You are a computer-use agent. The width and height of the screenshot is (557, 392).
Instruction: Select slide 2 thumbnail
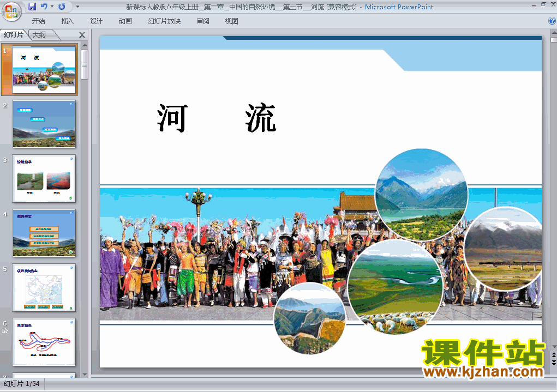click(x=44, y=124)
